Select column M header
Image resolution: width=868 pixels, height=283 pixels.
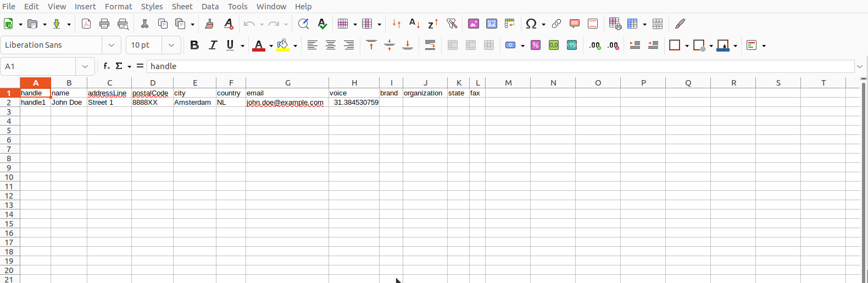[508, 83]
